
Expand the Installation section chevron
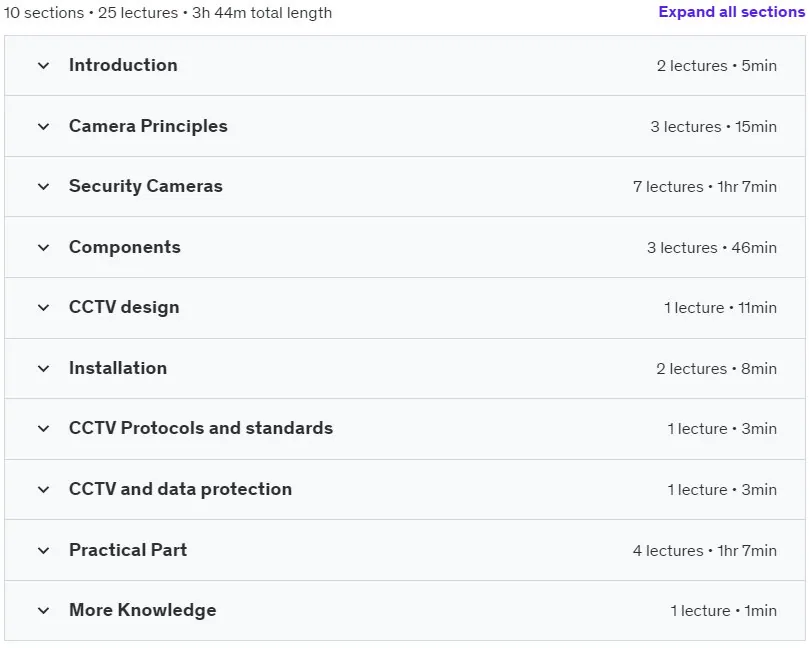44,368
